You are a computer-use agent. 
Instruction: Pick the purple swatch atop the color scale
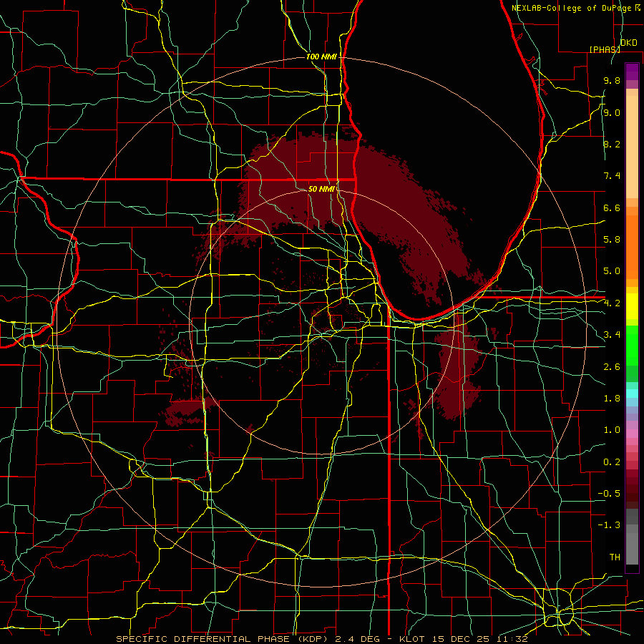click(632, 72)
